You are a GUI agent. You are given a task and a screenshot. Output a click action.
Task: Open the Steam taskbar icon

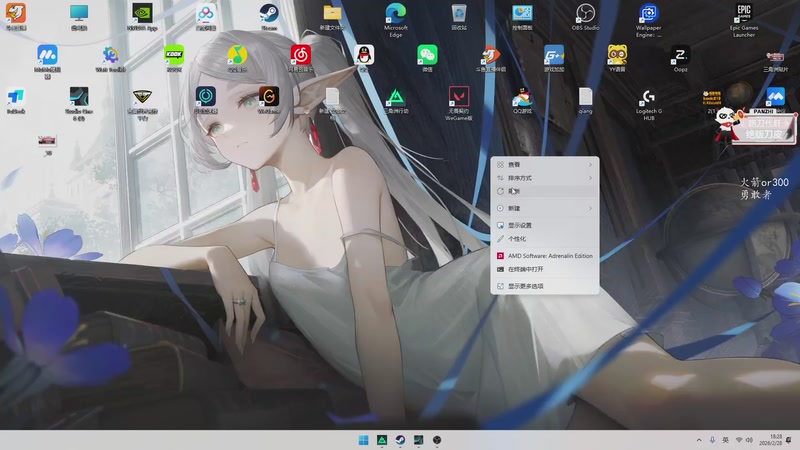[400, 440]
